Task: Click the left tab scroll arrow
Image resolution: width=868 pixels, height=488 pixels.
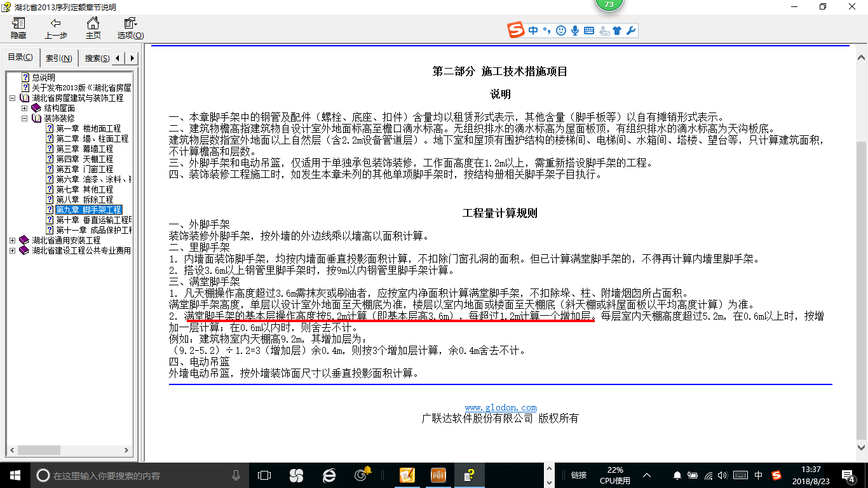Action: point(119,58)
